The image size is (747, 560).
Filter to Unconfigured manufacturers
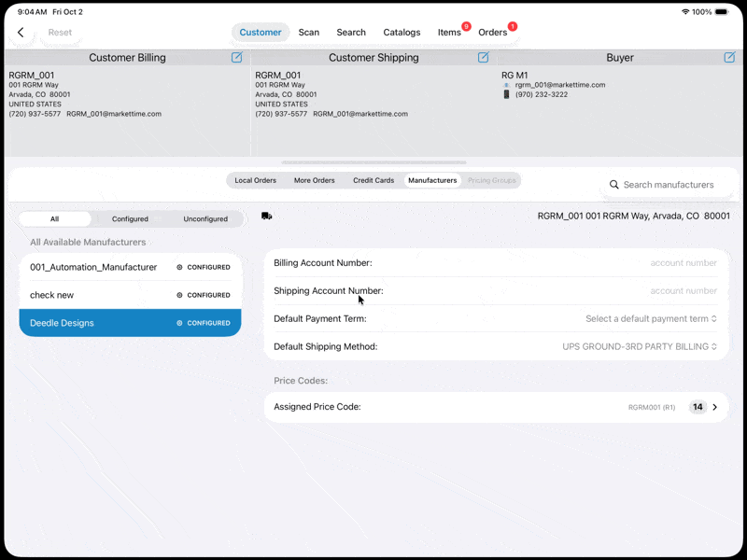tap(205, 219)
